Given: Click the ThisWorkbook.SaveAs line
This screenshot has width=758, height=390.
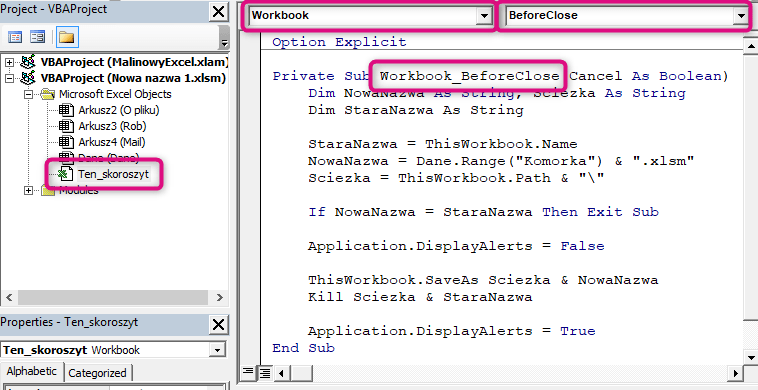Looking at the screenshot, I should point(483,280).
